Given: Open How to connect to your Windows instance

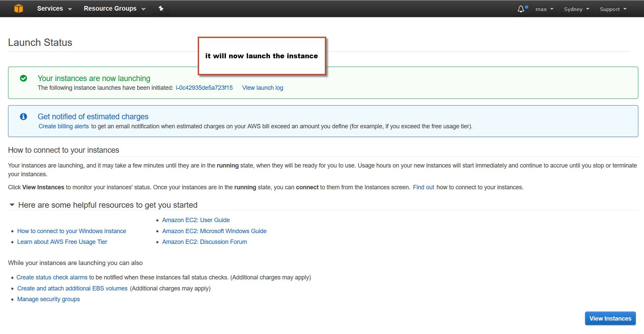Looking at the screenshot, I should [x=71, y=231].
